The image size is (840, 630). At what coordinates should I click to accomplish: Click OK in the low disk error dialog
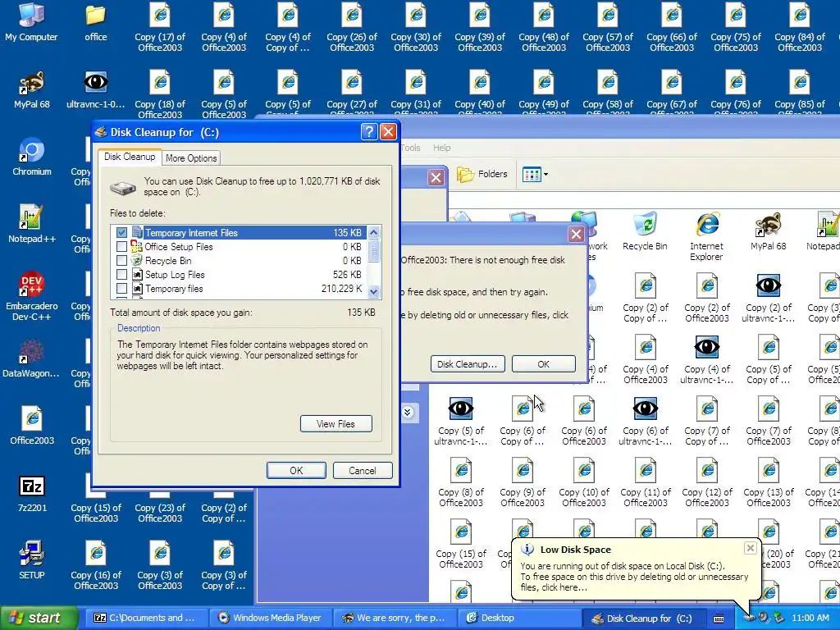[543, 363]
